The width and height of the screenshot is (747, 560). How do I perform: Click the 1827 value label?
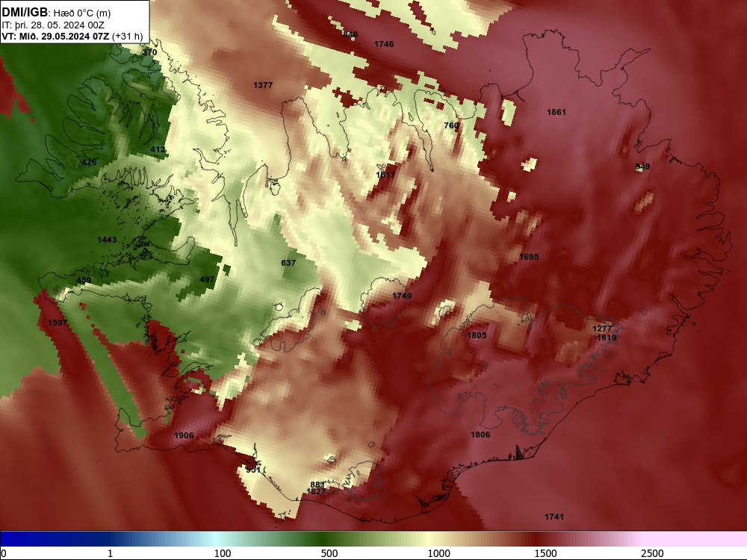(316, 491)
